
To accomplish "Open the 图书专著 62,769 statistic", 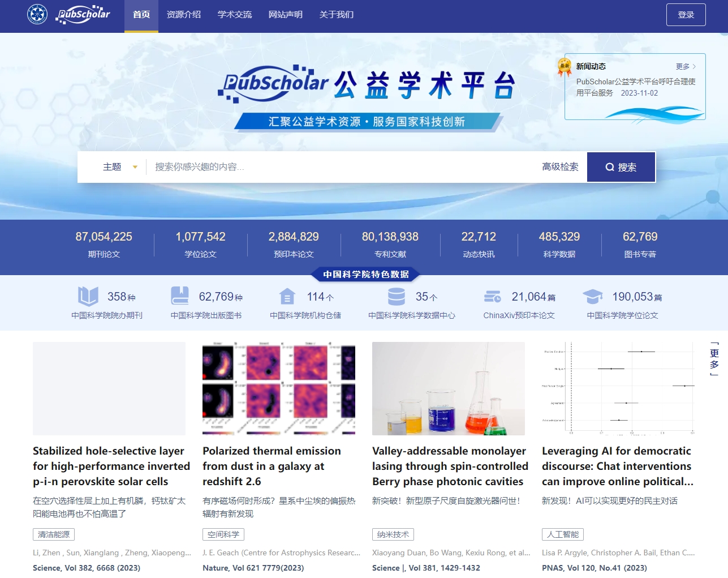I will [640, 245].
